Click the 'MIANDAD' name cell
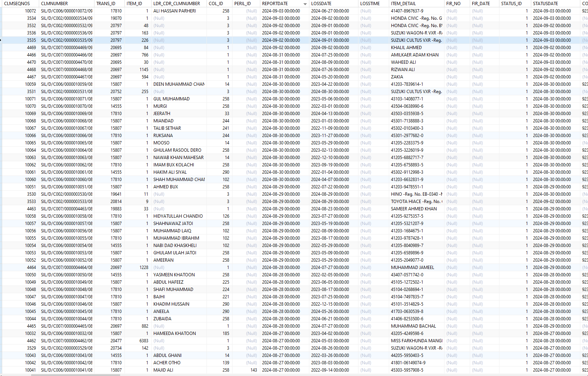The height and width of the screenshot is (376, 588). (x=179, y=121)
